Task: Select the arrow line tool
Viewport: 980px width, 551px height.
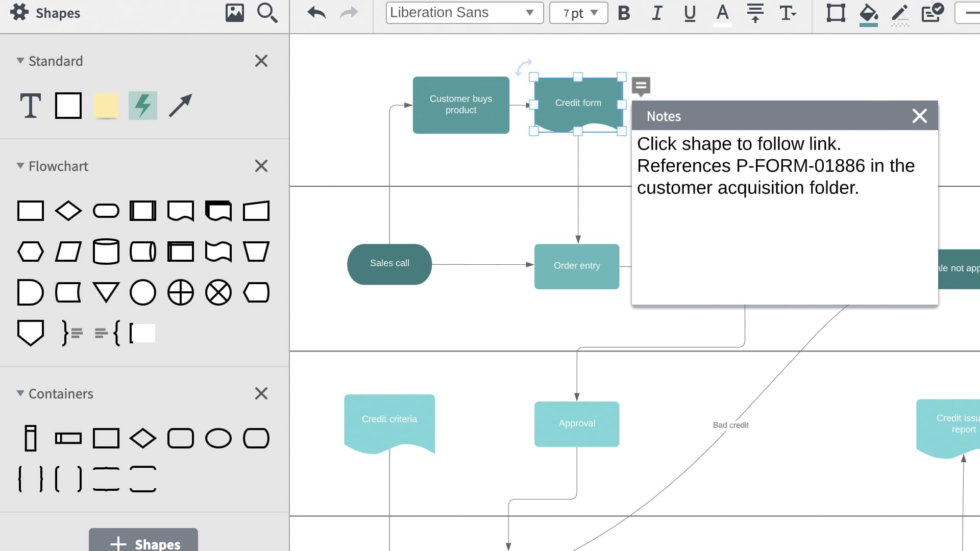Action: pos(180,106)
